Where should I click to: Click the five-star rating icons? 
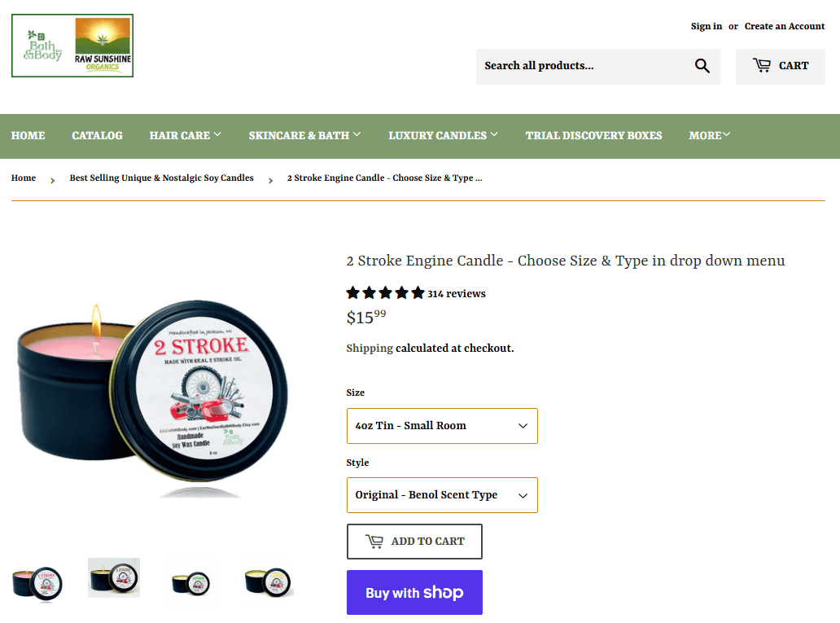385,293
